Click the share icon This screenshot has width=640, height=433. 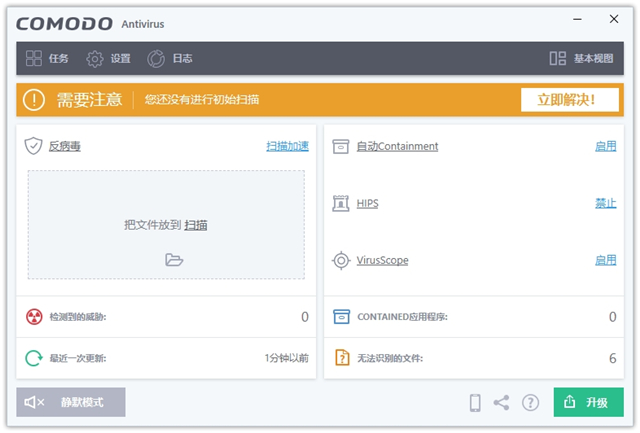502,403
